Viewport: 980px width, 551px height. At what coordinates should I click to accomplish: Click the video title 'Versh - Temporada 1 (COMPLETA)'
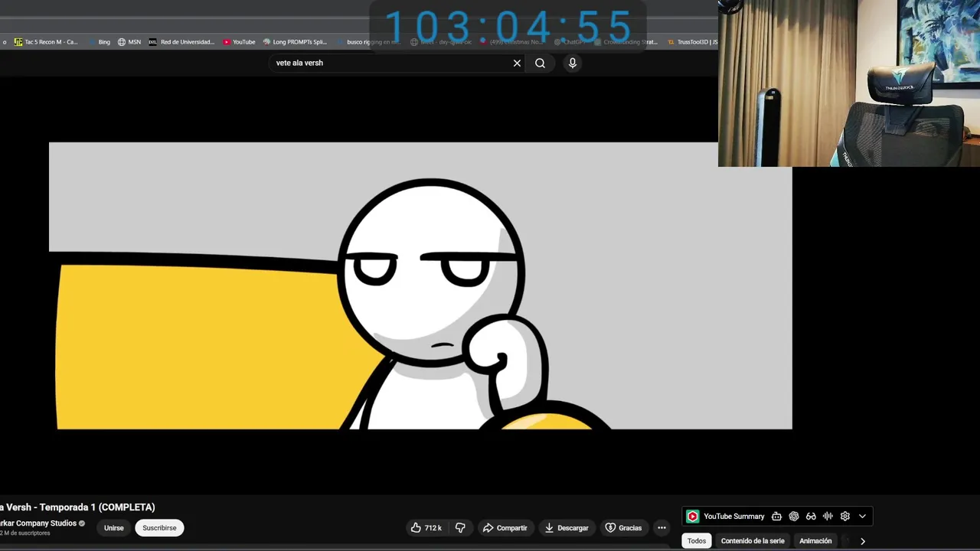click(80, 507)
